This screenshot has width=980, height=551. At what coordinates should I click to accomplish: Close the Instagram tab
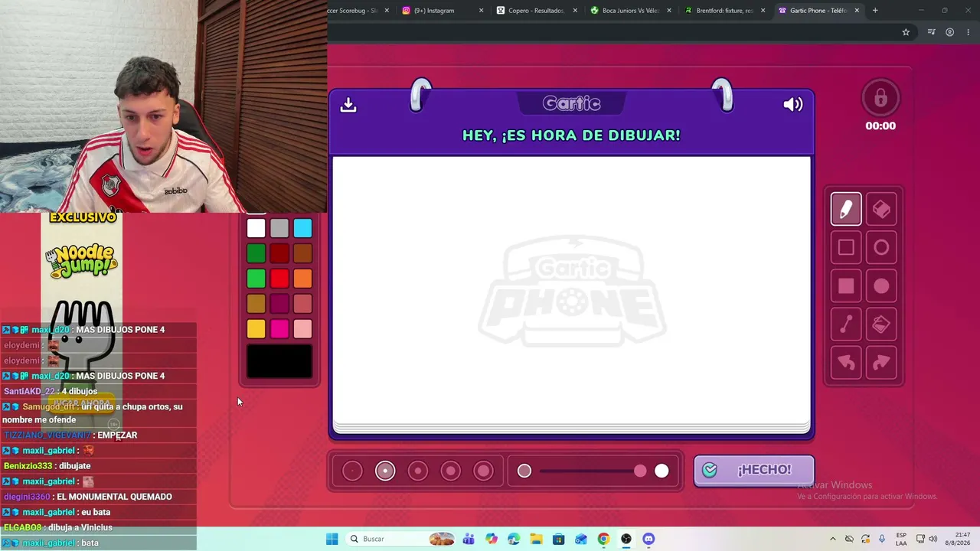tap(481, 11)
